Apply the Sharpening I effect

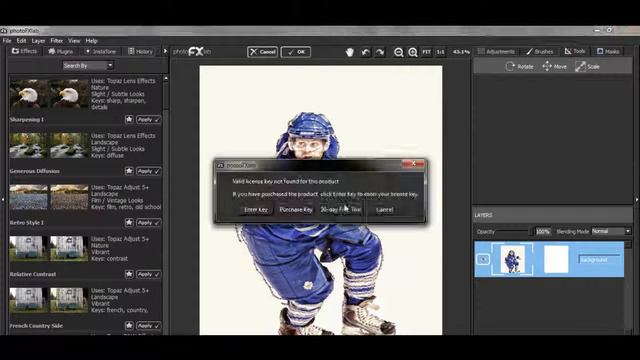coord(149,120)
